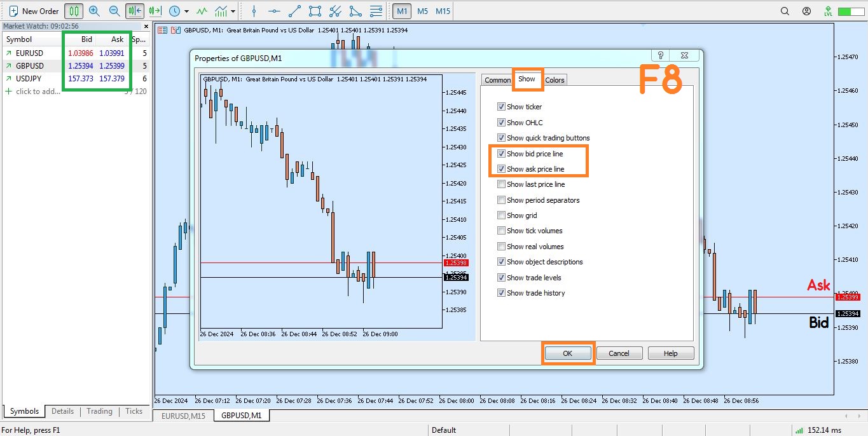The image size is (868, 436).
Task: Expand the candlestick chart type dropdown
Action: (x=75, y=11)
